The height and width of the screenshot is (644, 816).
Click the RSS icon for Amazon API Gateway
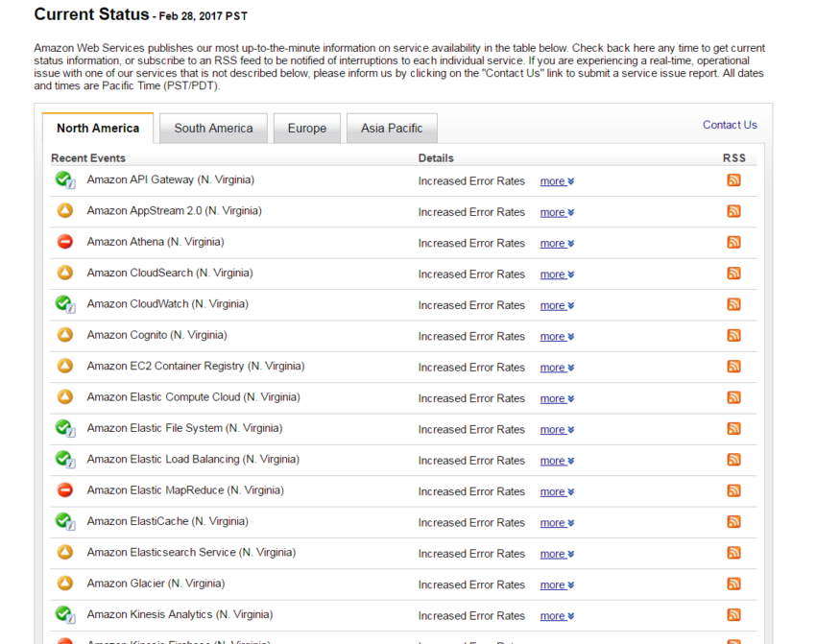[x=733, y=180]
